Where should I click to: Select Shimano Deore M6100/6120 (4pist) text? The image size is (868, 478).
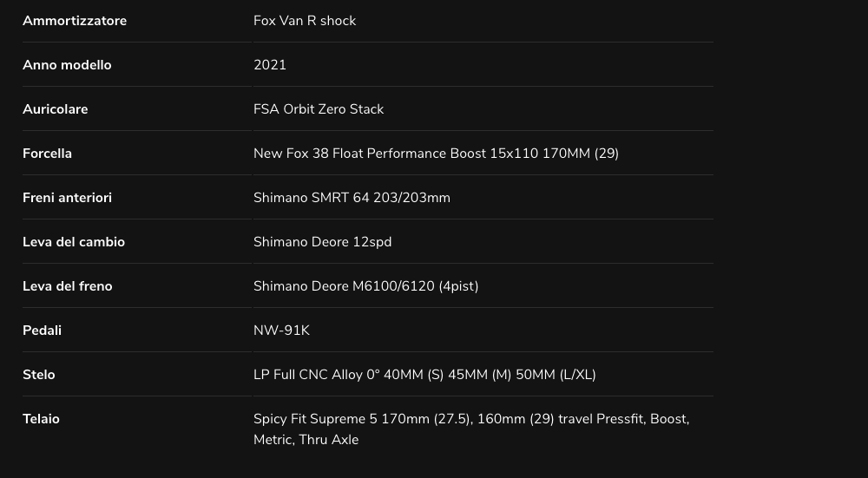point(366,286)
